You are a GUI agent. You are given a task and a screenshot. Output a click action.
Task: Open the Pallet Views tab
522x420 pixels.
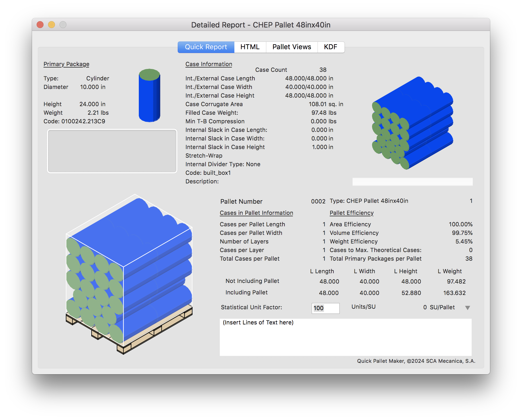point(292,47)
